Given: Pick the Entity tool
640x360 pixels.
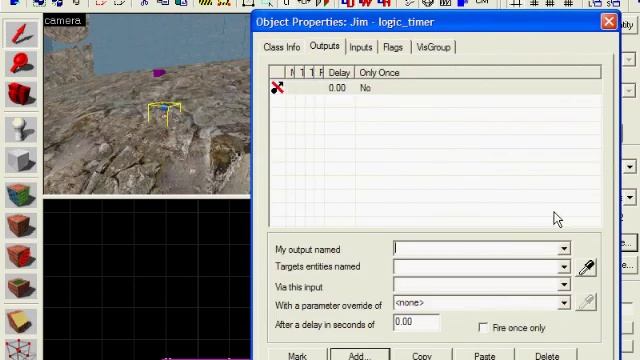Looking at the screenshot, I should pos(21,130).
